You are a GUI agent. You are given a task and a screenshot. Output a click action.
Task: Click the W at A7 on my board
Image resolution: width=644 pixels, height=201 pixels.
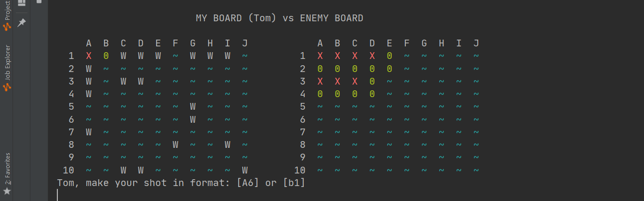[x=88, y=132]
